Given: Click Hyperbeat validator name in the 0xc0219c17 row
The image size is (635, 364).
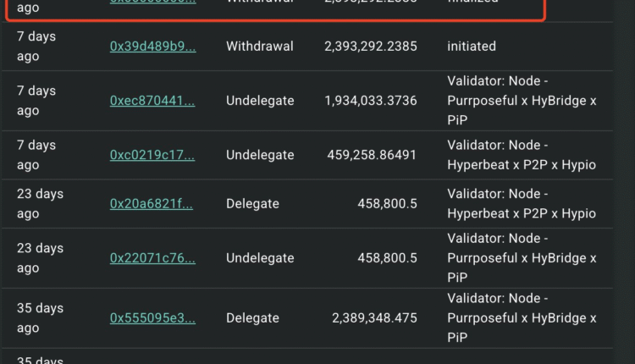Looking at the screenshot, I should click(522, 155).
